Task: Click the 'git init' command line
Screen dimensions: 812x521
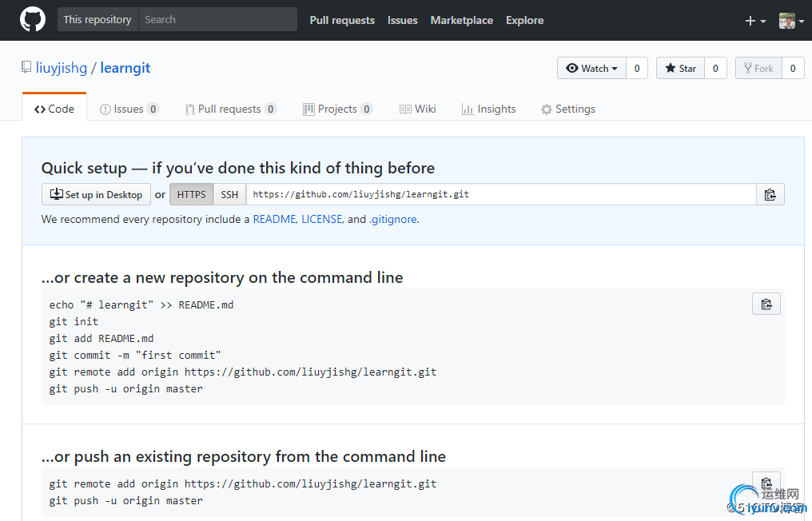Action: tap(74, 321)
